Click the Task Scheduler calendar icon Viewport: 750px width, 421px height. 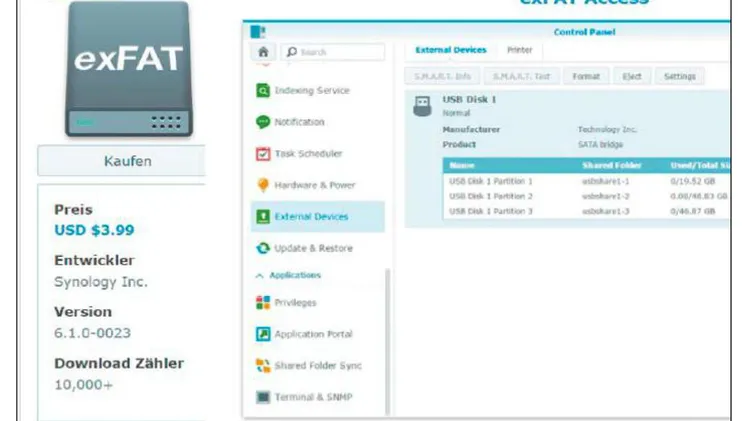coord(263,154)
